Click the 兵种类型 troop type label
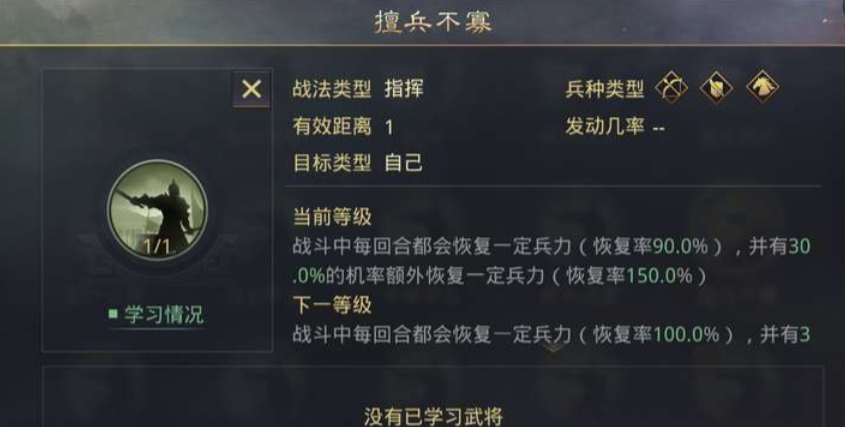Screen dimensions: 845x427 pyautogui.click(x=605, y=89)
